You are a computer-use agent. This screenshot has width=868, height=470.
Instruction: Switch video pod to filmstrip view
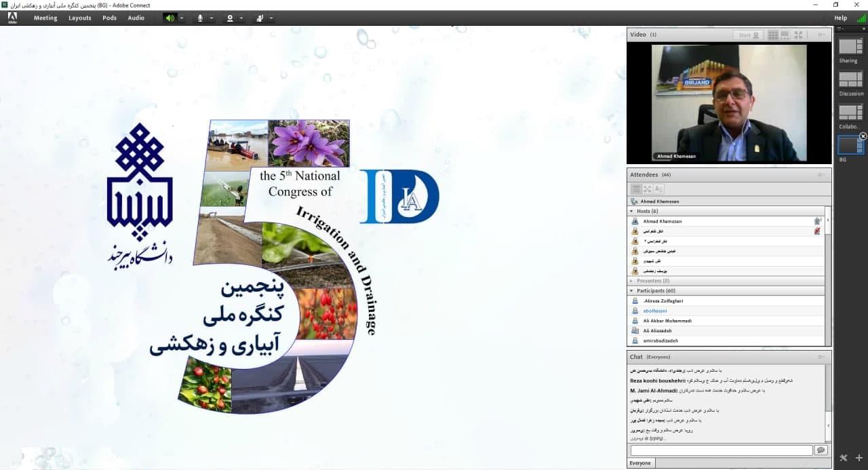(785, 35)
